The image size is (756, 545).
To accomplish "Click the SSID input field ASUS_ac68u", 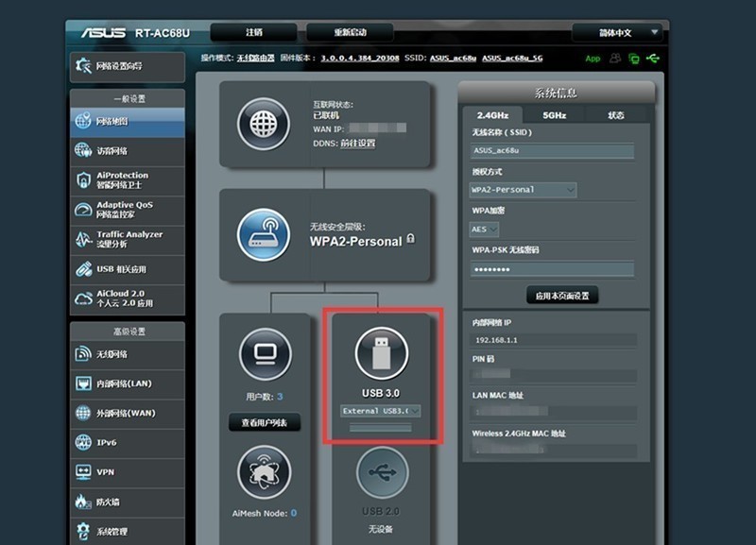I will coord(552,150).
